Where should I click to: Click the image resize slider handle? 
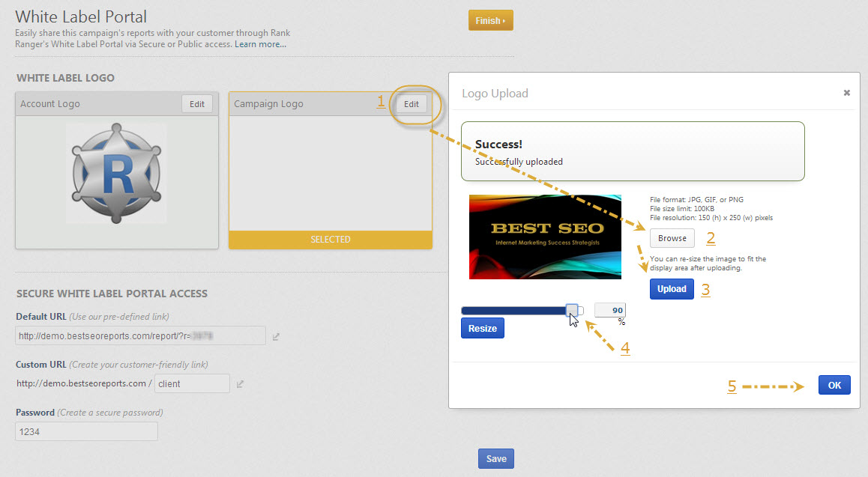(x=572, y=310)
